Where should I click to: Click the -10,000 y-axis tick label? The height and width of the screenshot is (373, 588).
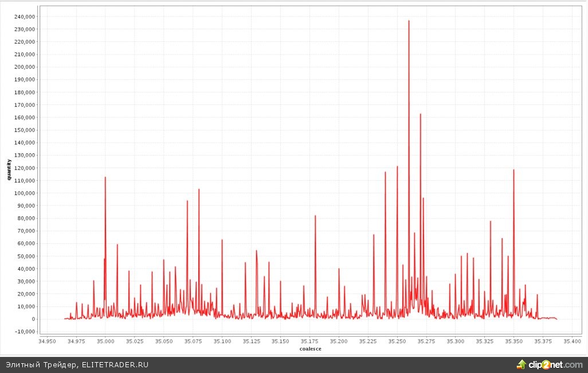25,332
